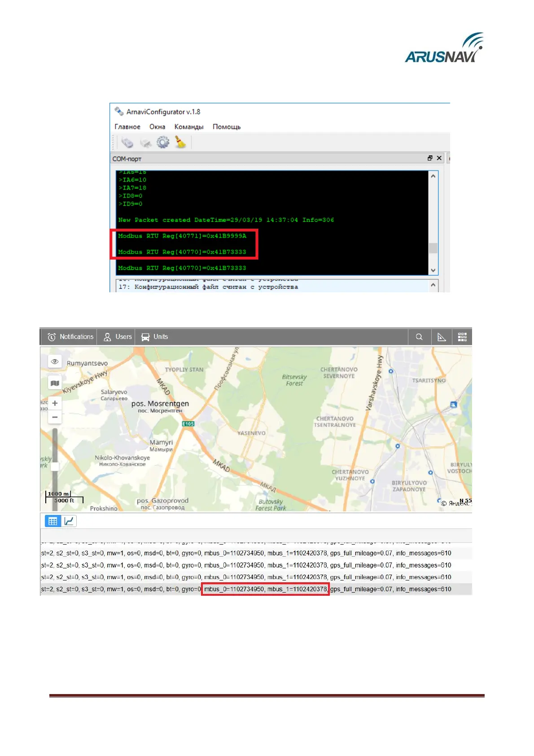Click the E105 road sign on map
Image resolution: width=534 pixels, height=756 pixels.
(188, 424)
